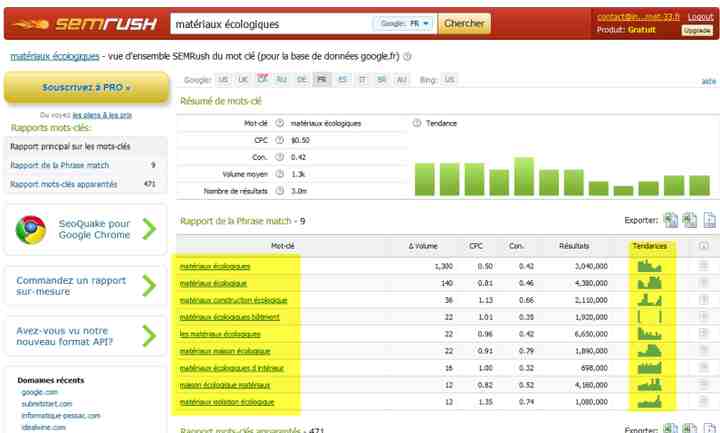Open Rapport mots-clés apparentés sidebar link
This screenshot has width=720, height=433.
(x=63, y=184)
